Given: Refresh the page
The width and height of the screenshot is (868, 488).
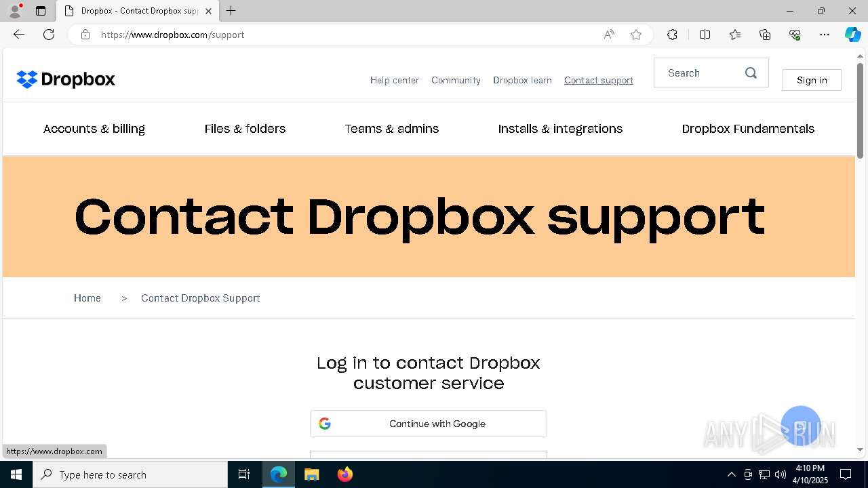Looking at the screenshot, I should pos(49,35).
